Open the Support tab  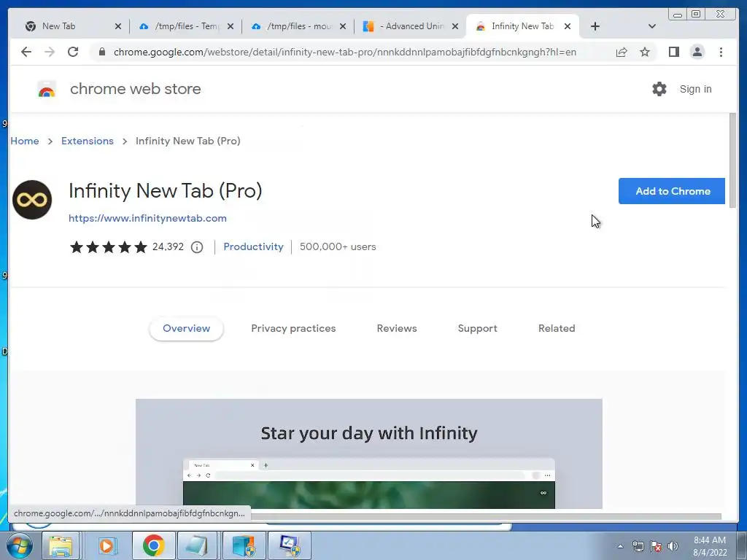(x=477, y=328)
